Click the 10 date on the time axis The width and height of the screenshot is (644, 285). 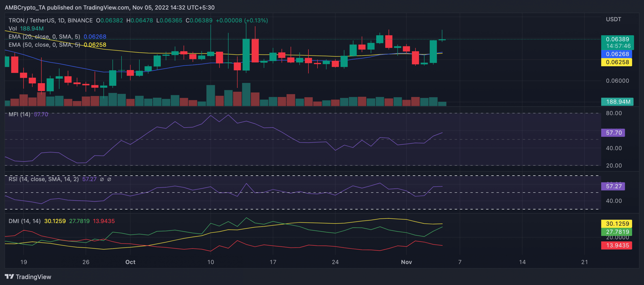[211, 262]
